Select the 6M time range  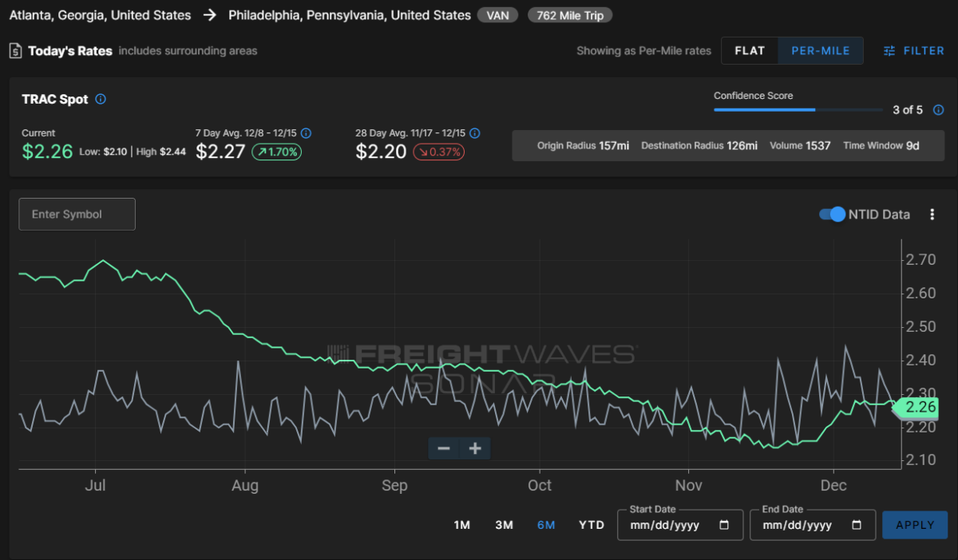tap(546, 525)
